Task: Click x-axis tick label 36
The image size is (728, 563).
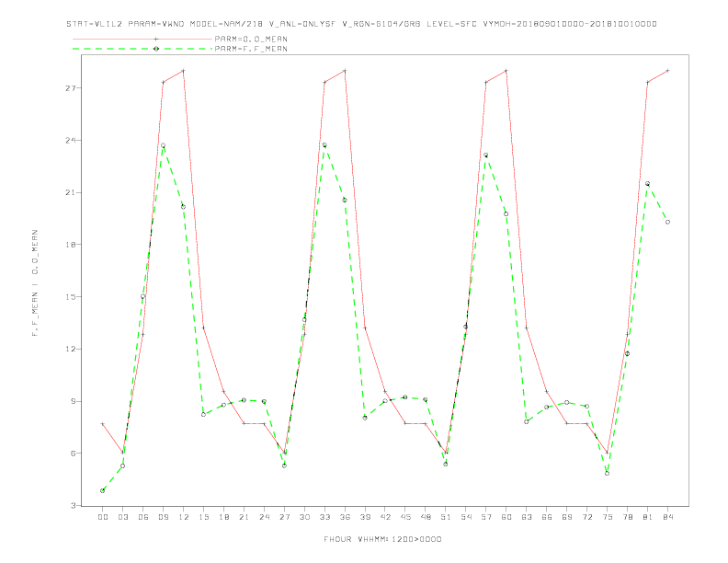Action: (345, 517)
